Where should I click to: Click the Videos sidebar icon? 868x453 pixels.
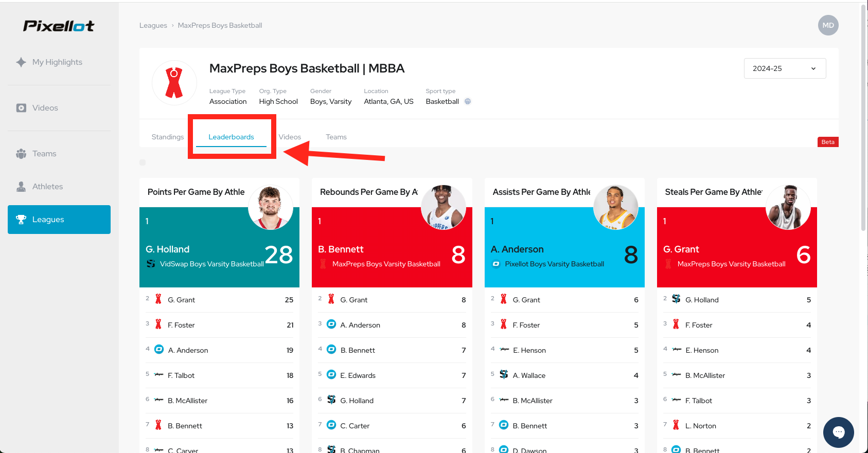(21, 108)
